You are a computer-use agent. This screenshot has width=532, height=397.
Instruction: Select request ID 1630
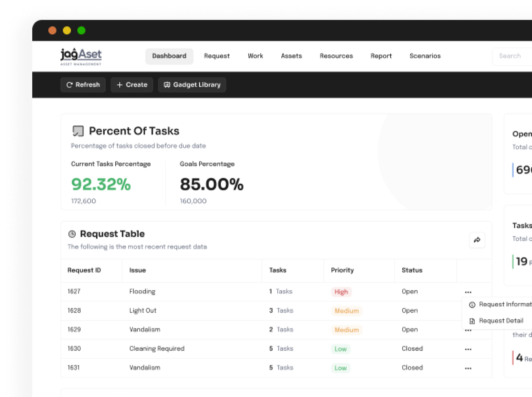tap(74, 348)
